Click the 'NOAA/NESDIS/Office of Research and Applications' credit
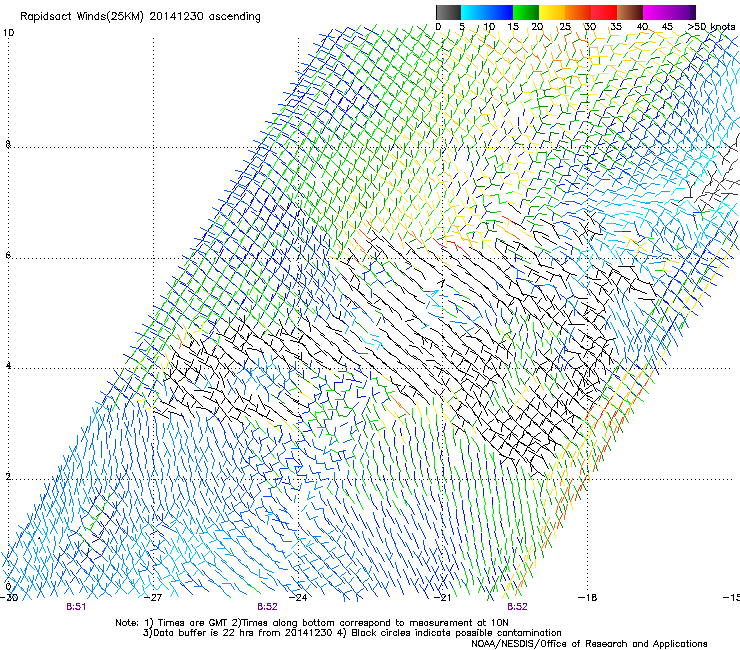The height and width of the screenshot is (650, 740). [589, 644]
